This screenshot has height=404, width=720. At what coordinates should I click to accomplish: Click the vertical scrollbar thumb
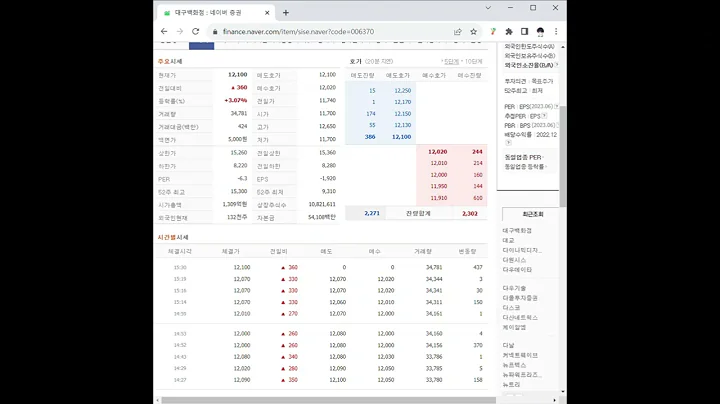[x=563, y=156]
